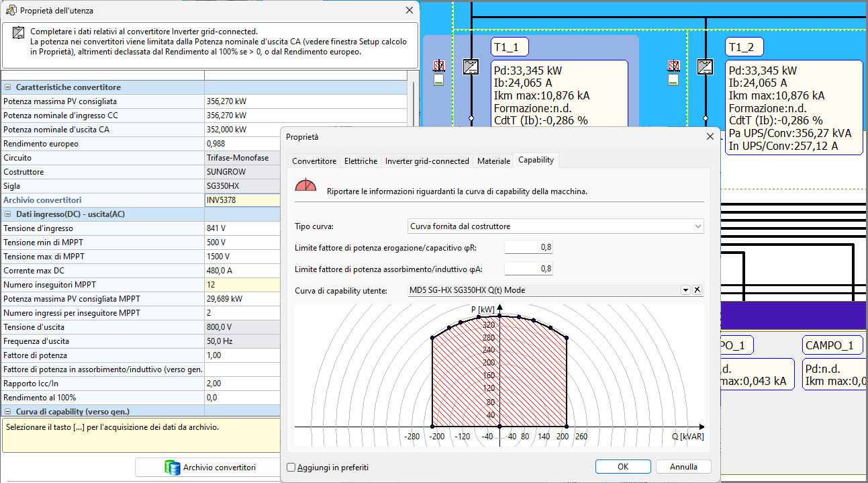
Task: Click the T1_2 data box showing Pd:33,345 kW
Action: click(793, 107)
